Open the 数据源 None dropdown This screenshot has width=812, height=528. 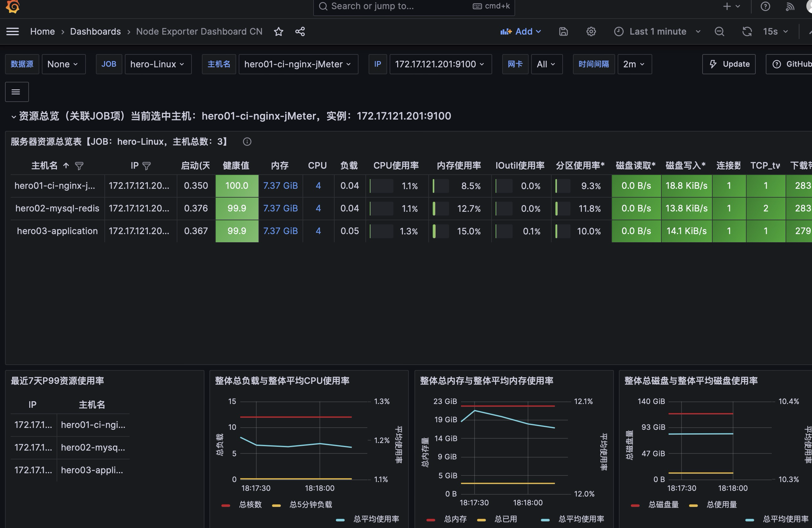64,64
